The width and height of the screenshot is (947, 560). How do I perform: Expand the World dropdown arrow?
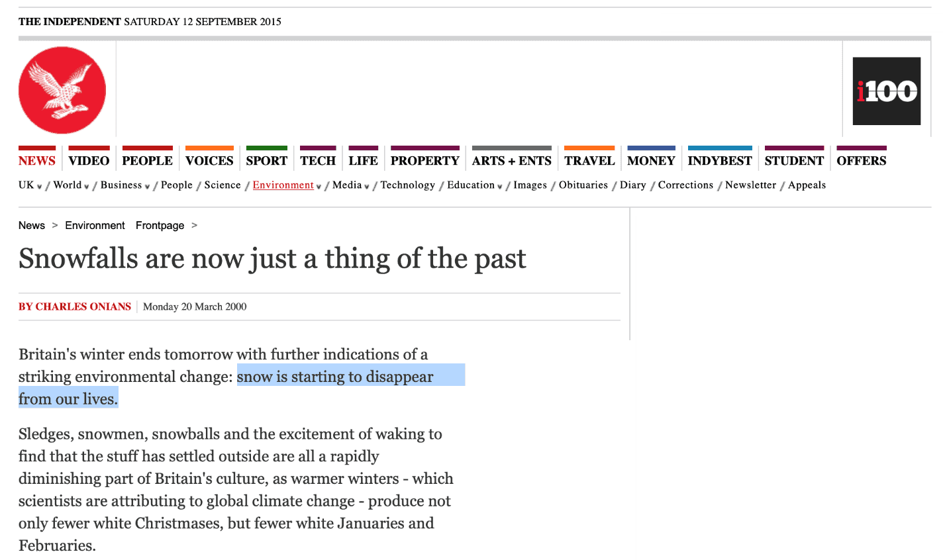pos(87,187)
